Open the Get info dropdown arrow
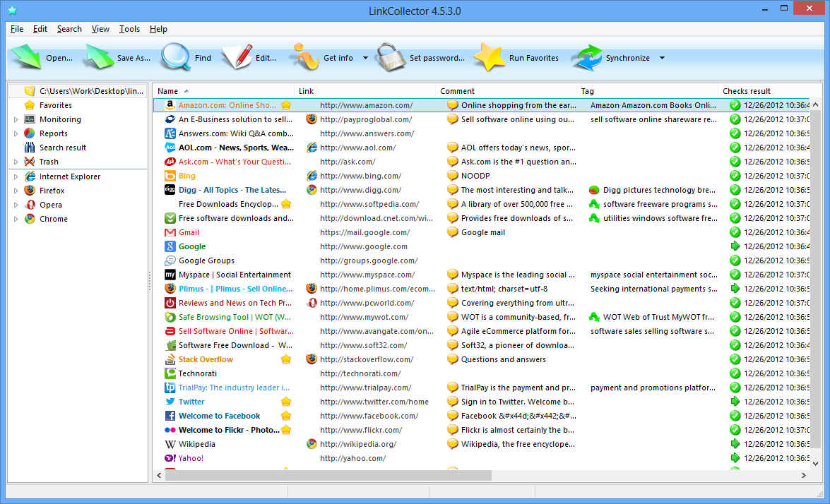 pos(365,59)
